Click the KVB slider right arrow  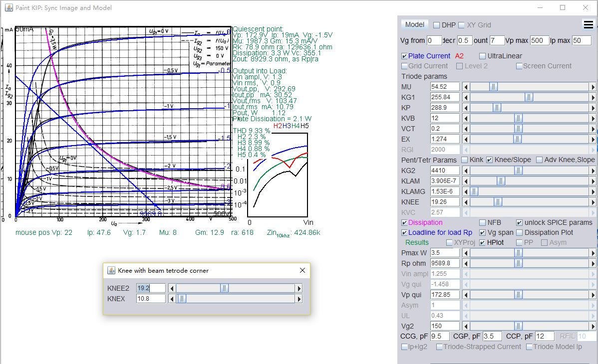coord(593,118)
